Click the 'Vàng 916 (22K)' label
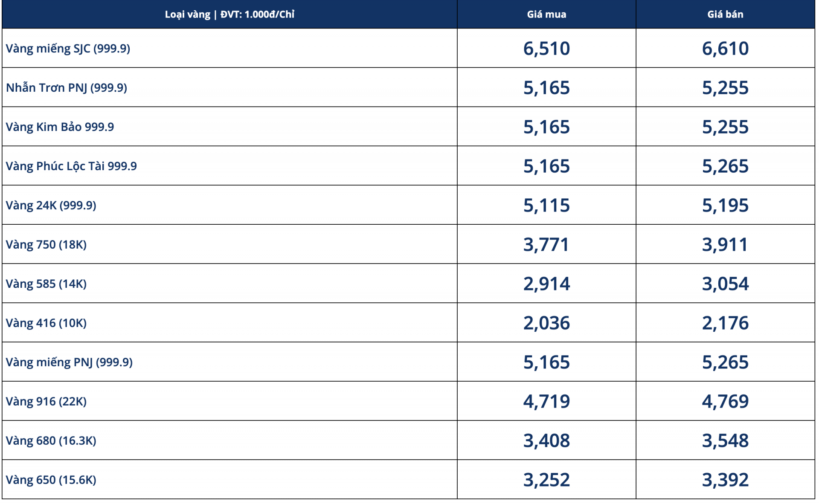819x504 pixels. (46, 402)
